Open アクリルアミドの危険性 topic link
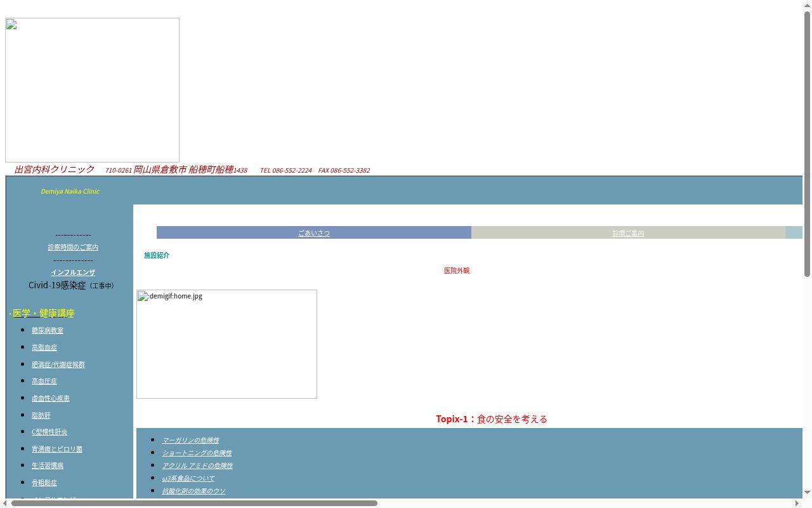812x508 pixels. point(197,465)
